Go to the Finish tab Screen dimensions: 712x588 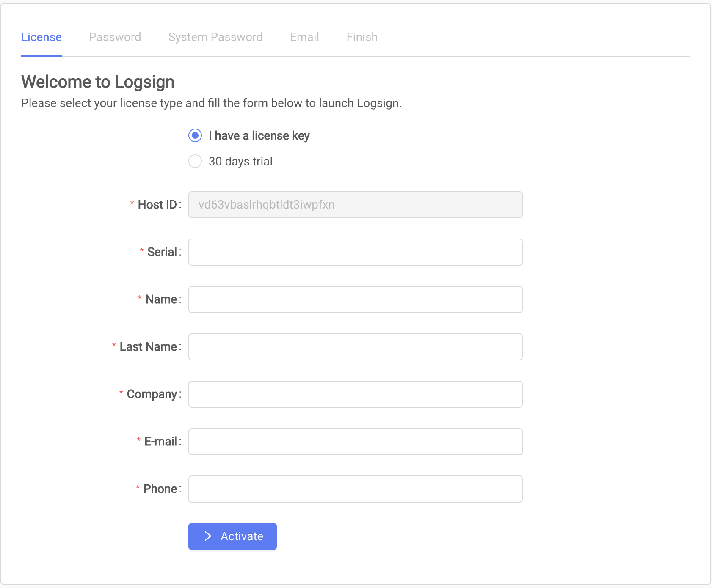[x=362, y=37]
